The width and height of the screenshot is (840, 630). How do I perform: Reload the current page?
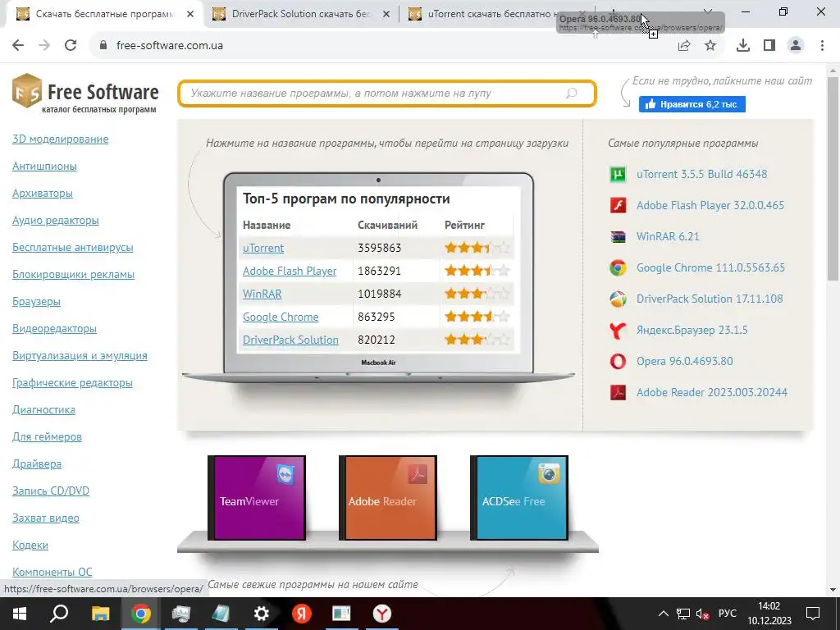[71, 46]
